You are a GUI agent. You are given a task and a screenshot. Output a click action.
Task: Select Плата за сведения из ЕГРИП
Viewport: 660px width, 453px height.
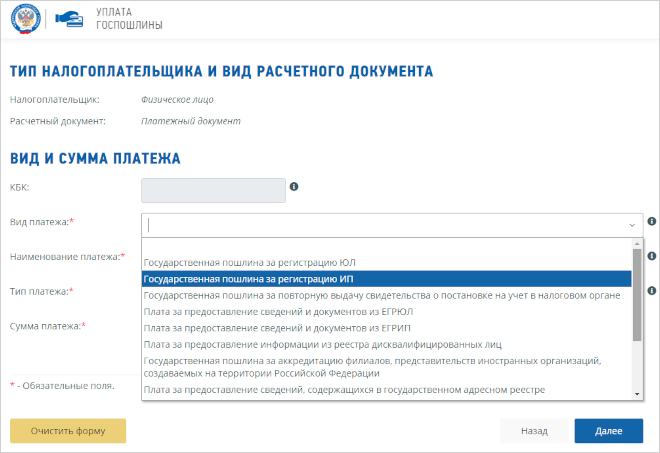coord(386,328)
